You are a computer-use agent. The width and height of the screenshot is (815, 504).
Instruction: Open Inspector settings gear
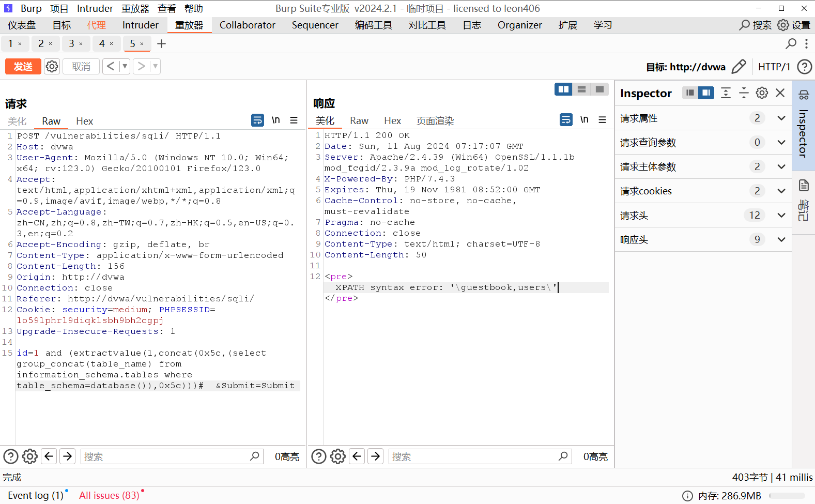(762, 93)
